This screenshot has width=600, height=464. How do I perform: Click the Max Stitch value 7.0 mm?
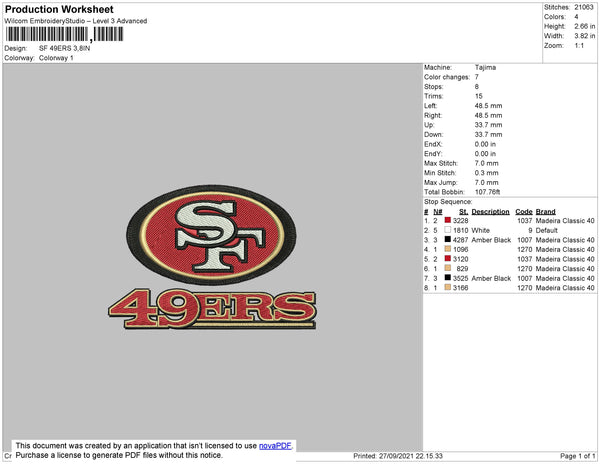click(487, 163)
